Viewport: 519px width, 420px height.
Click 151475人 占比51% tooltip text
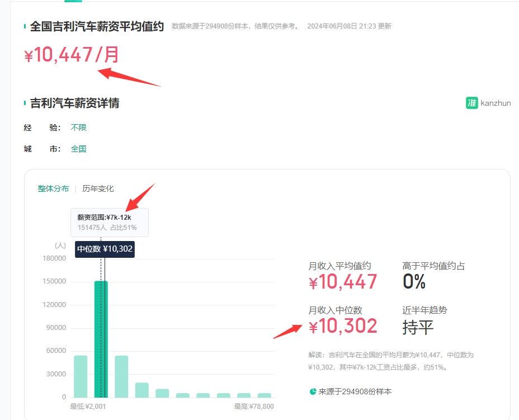(107, 228)
